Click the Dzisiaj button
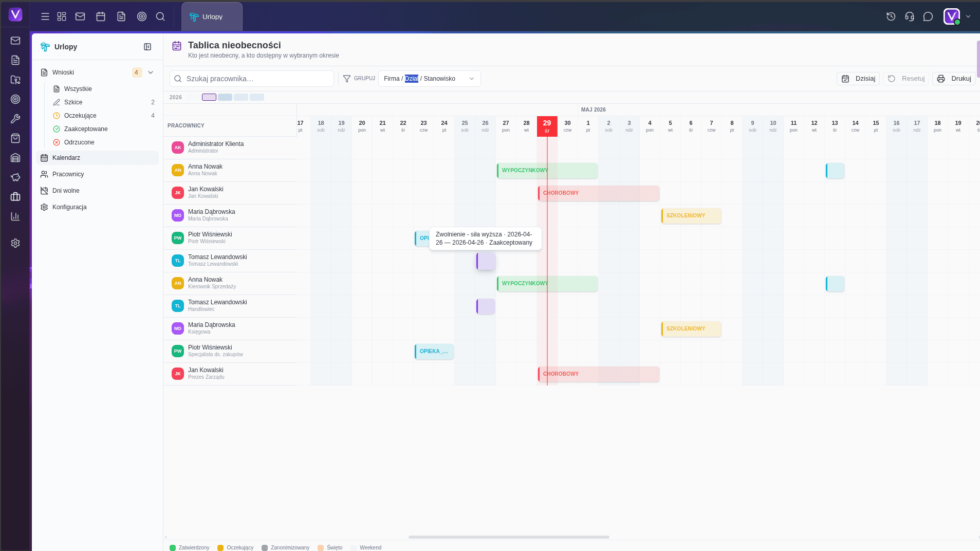 click(x=858, y=79)
